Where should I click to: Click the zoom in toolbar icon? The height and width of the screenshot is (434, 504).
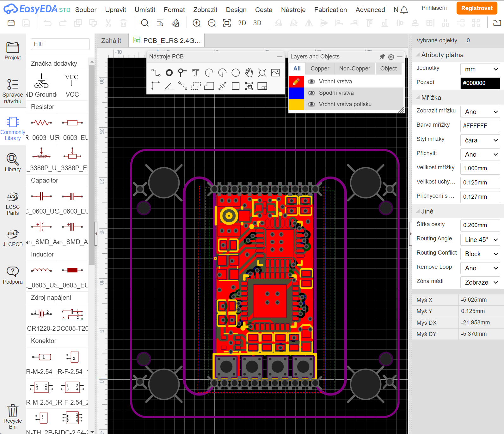pos(196,23)
